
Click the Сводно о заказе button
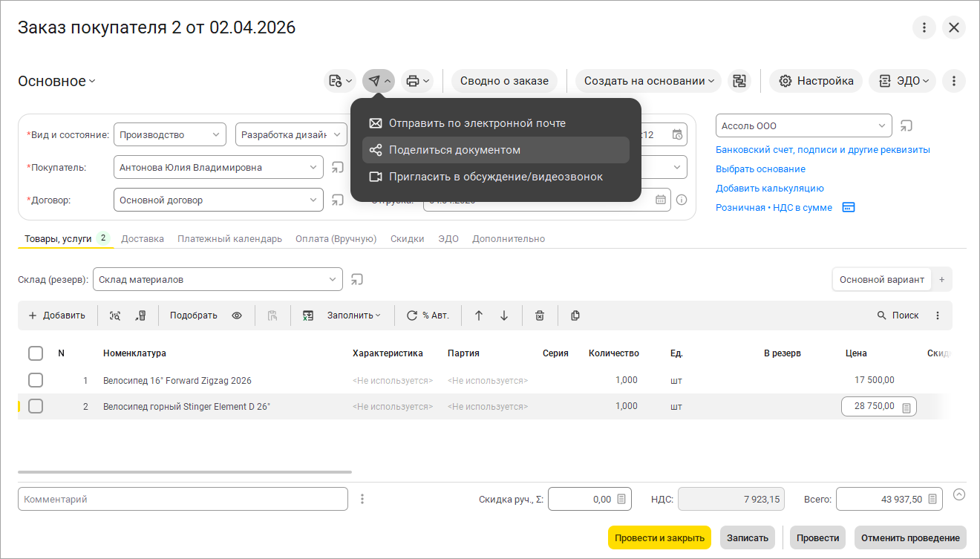click(504, 81)
